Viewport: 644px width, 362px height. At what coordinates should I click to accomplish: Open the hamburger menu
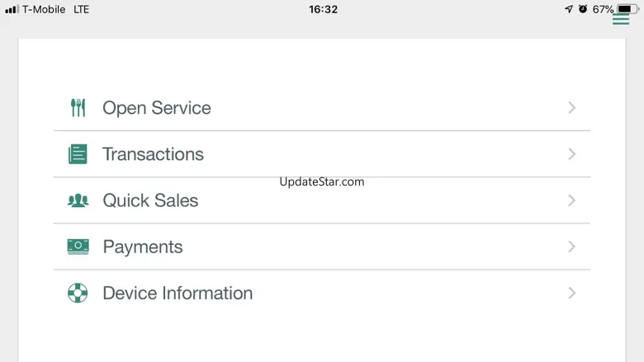click(620, 19)
